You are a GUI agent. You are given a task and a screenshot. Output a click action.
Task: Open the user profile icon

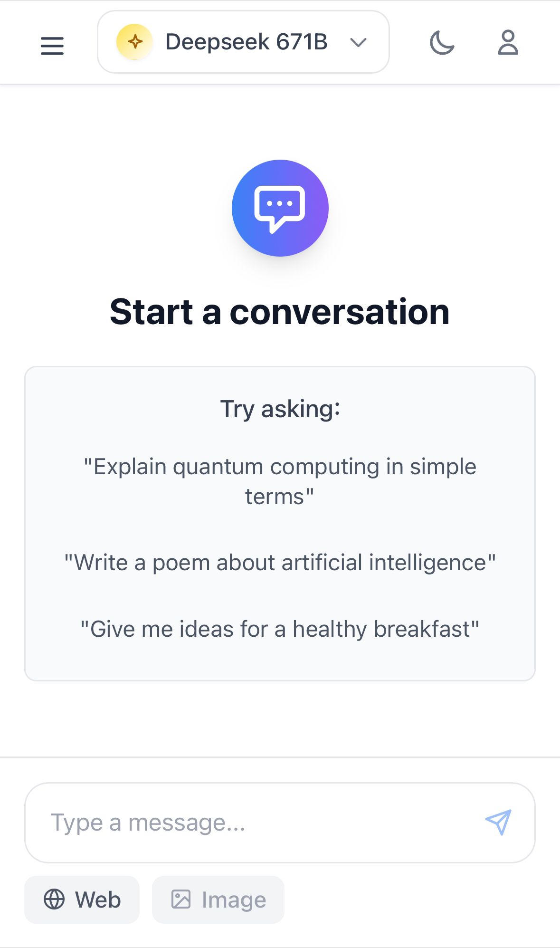(508, 42)
